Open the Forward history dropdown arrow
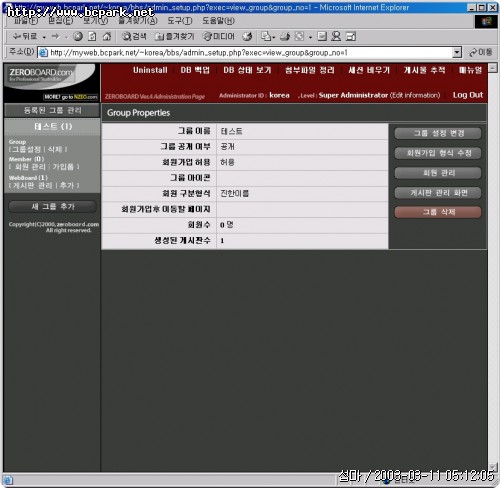The width and height of the screenshot is (500, 488). point(66,37)
